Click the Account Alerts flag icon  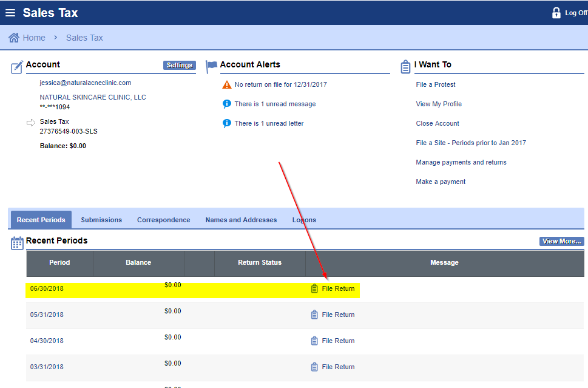click(212, 67)
